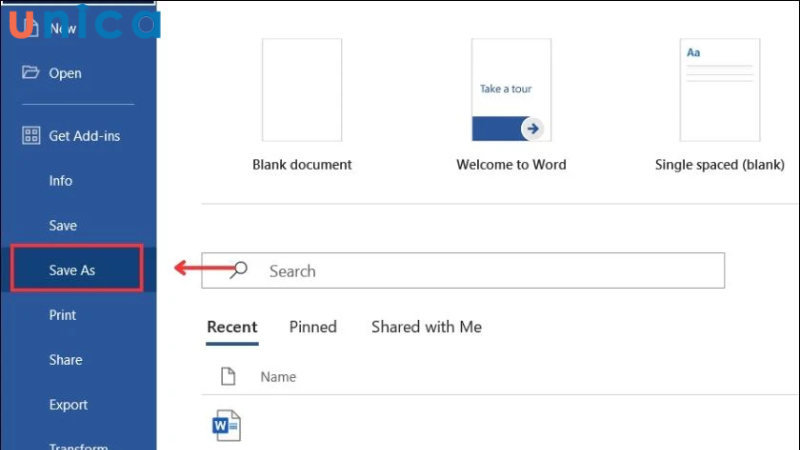
Task: Click the search magnifier icon
Action: pos(239,270)
